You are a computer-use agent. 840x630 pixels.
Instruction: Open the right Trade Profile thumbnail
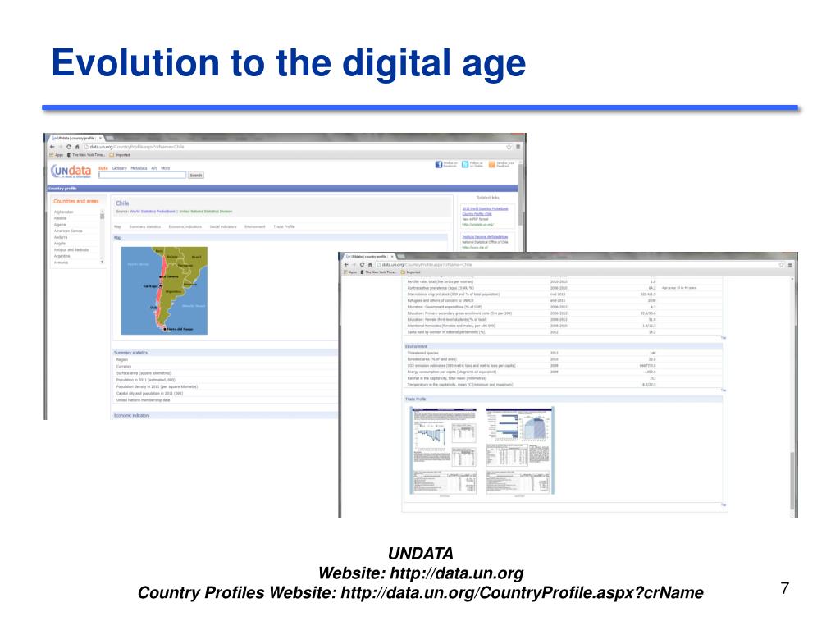pyautogui.click(x=519, y=450)
